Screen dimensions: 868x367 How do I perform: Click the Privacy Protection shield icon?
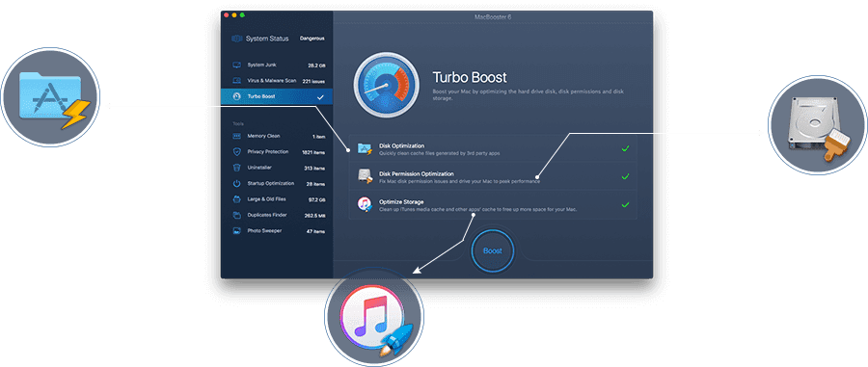237,151
